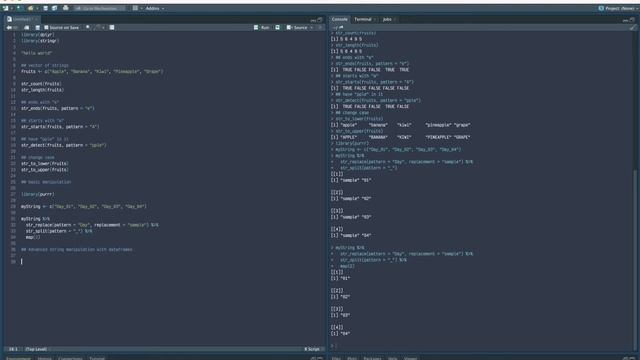Click the go forward navigation arrow in editor
The width and height of the screenshot is (640, 360).
(16, 27)
